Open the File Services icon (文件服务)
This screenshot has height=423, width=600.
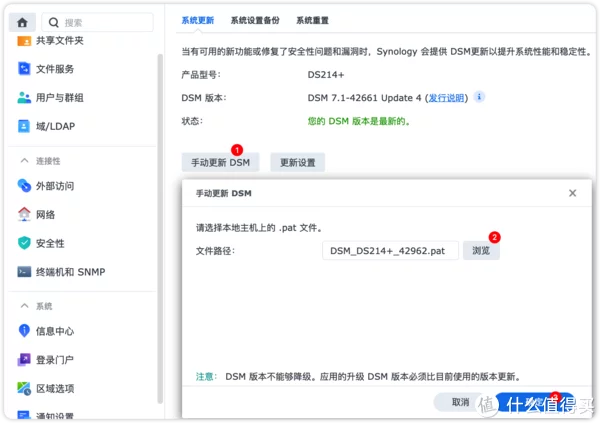tap(24, 69)
